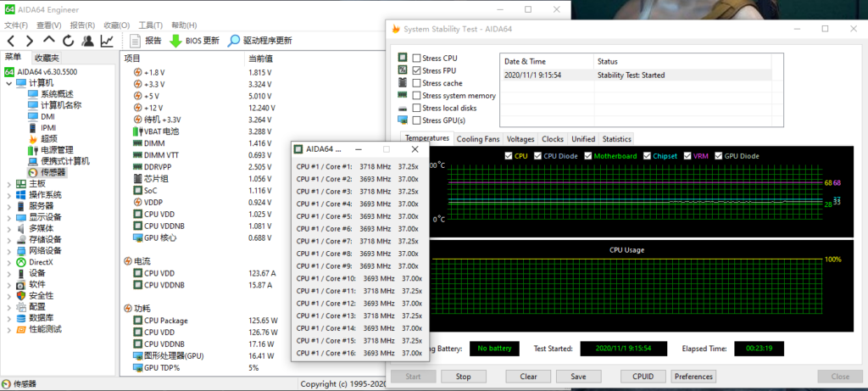Expand the 网络设备 tree node
The height and width of the screenshot is (391, 868).
tap(8, 251)
